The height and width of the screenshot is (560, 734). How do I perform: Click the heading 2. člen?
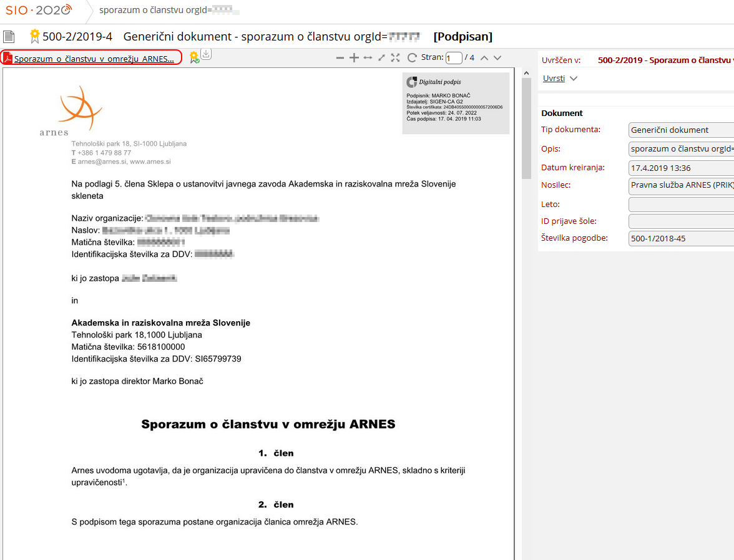click(x=276, y=504)
